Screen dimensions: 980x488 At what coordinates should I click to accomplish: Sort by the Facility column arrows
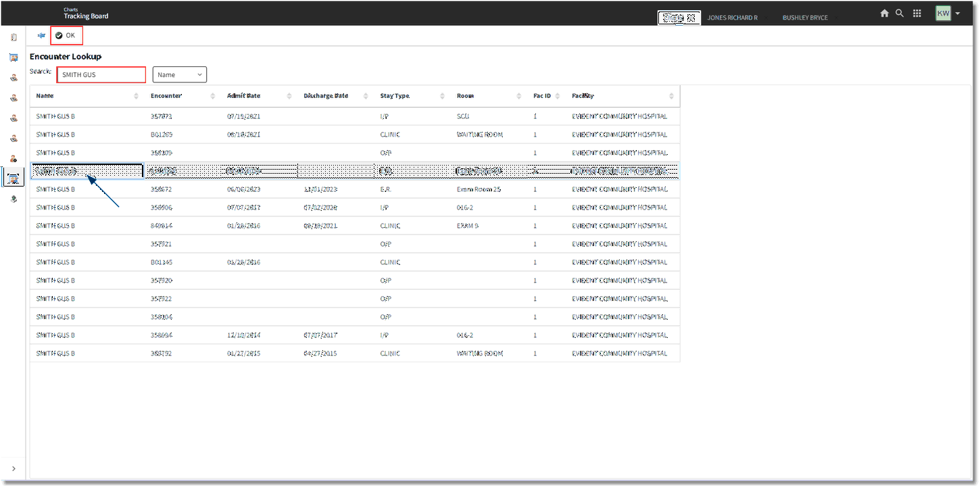point(671,96)
